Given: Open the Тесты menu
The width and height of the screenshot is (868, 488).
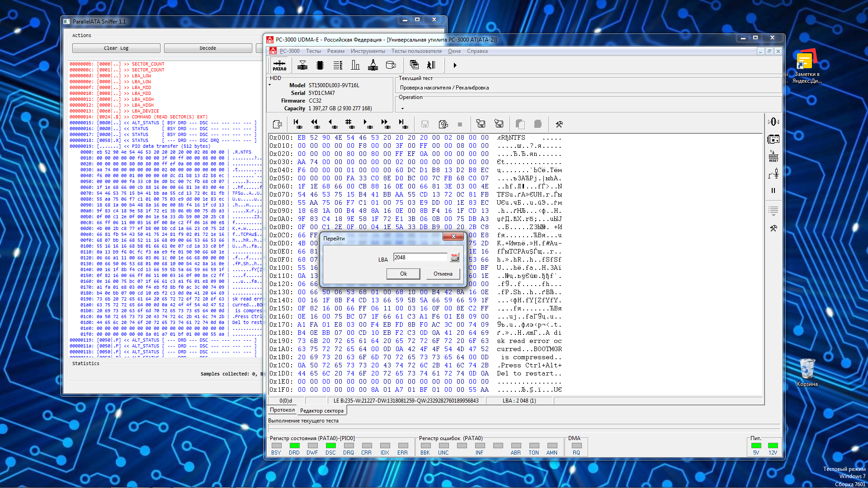Looking at the screenshot, I should pyautogui.click(x=313, y=51).
